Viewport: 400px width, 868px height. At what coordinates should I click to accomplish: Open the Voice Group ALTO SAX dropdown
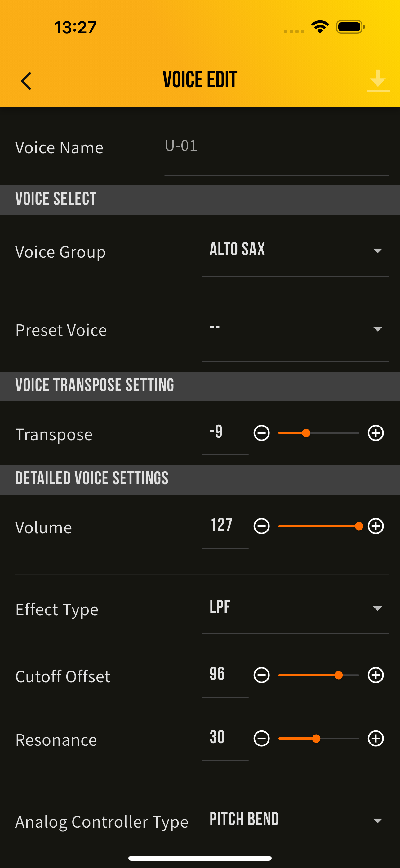point(295,251)
